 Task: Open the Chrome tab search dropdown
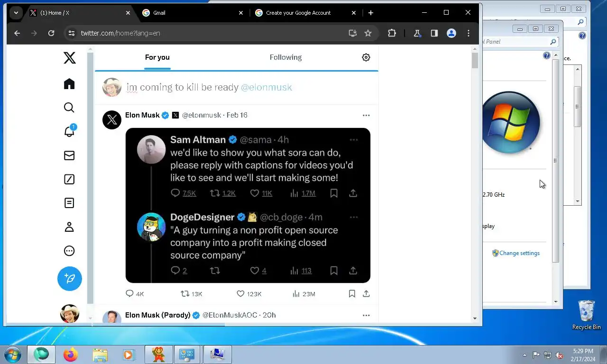pos(16,13)
